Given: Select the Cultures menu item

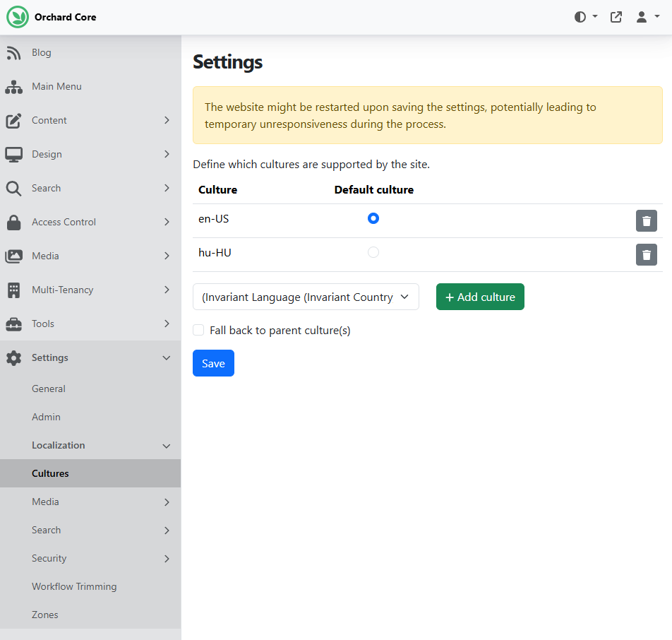Looking at the screenshot, I should pos(90,473).
